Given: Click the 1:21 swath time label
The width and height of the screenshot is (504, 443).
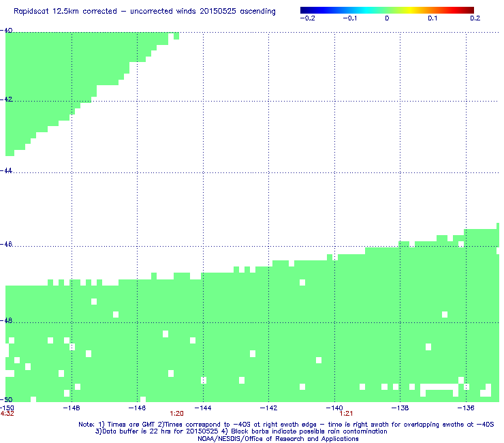Looking at the screenshot, I should [x=346, y=414].
